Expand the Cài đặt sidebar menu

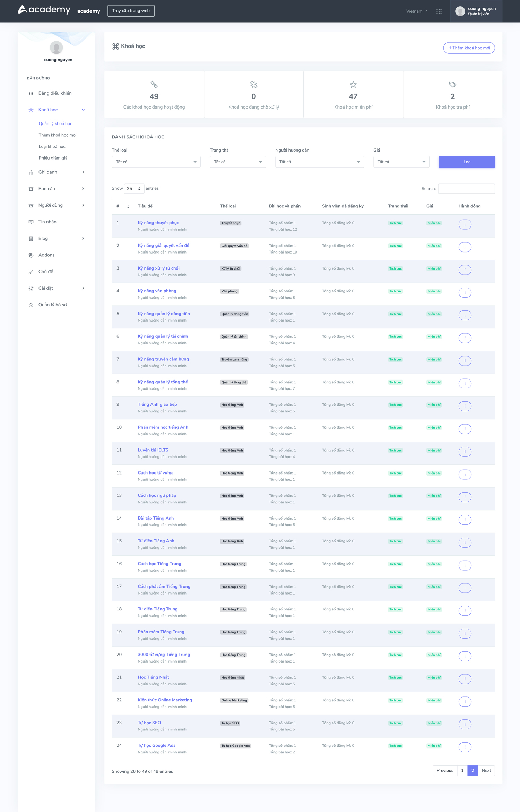pos(57,288)
